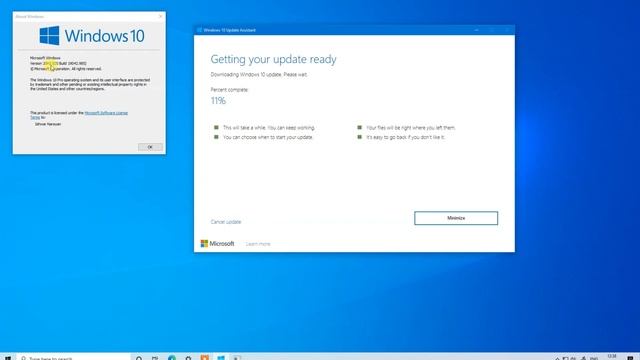Image resolution: width=640 pixels, height=360 pixels.
Task: Click 'This will take a while' bullet text
Action: pyautogui.click(x=269, y=128)
